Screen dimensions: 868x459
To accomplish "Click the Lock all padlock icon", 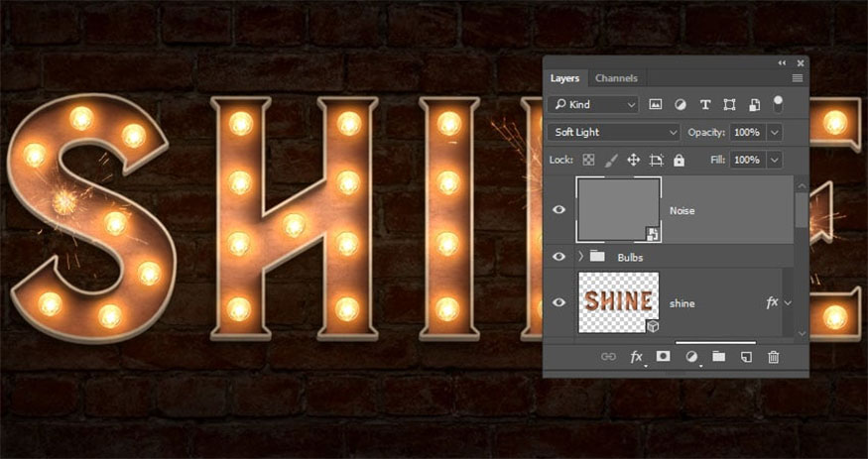I will pos(679,160).
